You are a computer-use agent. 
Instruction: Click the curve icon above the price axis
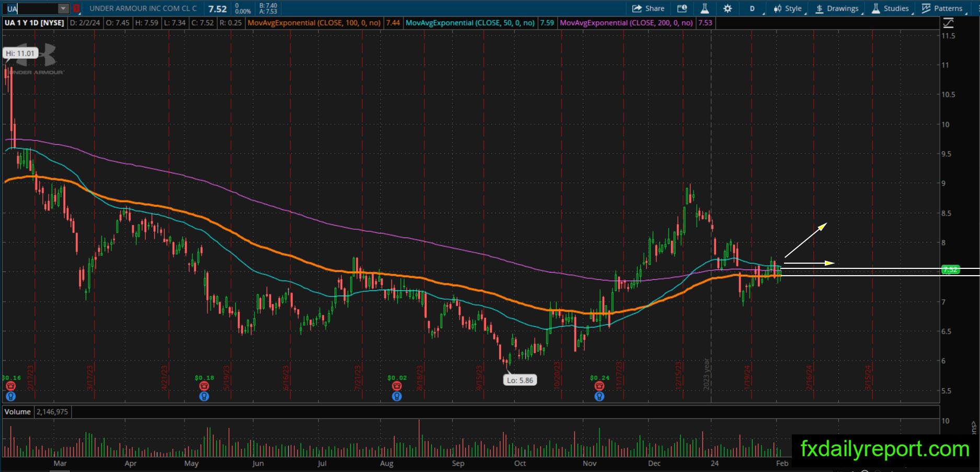[x=948, y=23]
